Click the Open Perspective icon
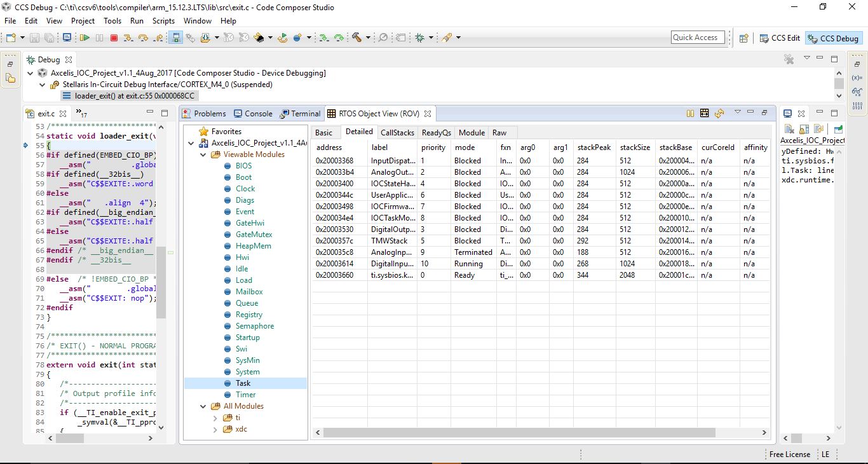 pos(743,38)
